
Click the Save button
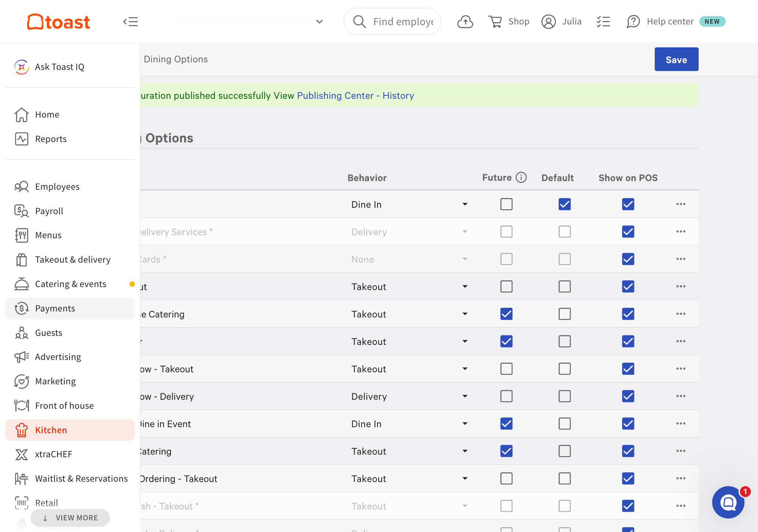tap(676, 59)
